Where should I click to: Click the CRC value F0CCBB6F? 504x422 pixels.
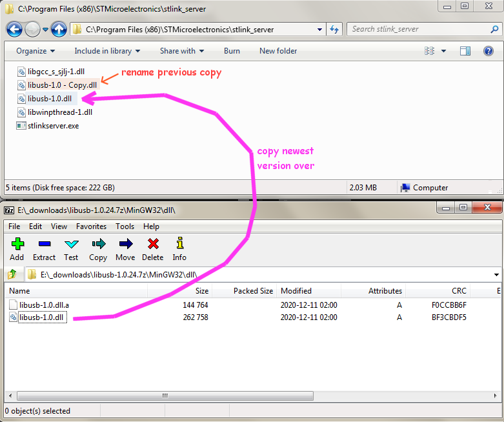point(449,305)
